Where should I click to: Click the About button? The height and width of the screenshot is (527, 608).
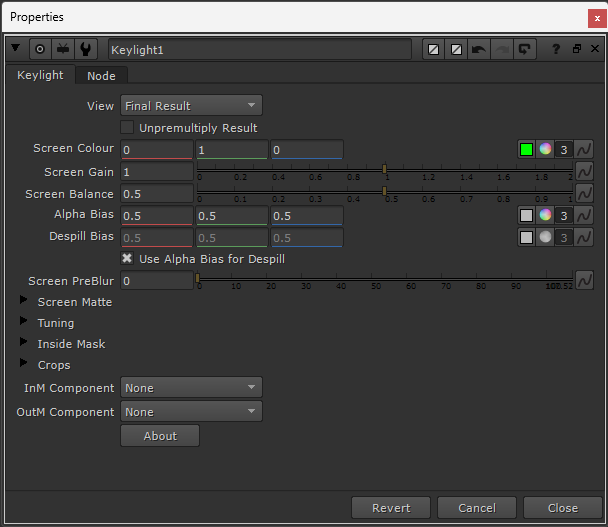160,436
